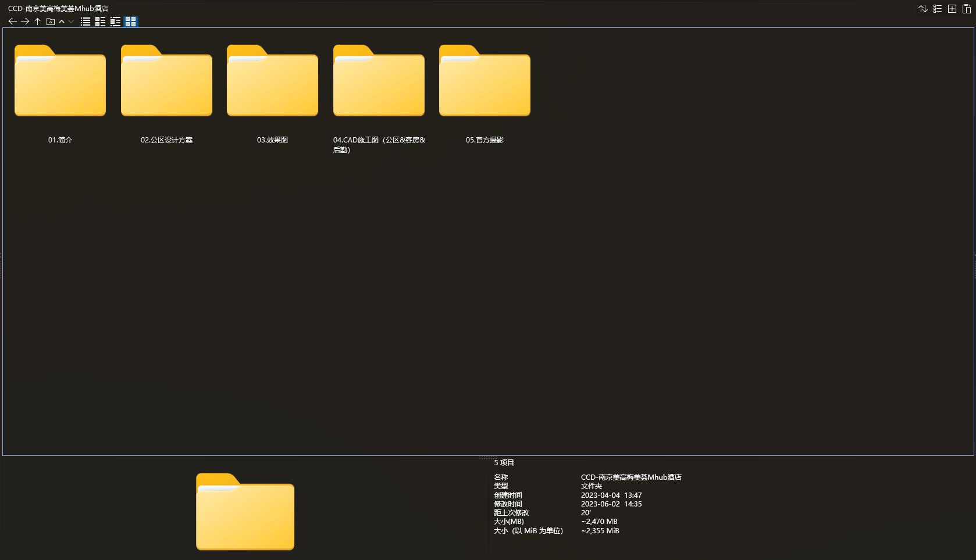Click the folder-with-caret toolbar icon

tap(51, 22)
